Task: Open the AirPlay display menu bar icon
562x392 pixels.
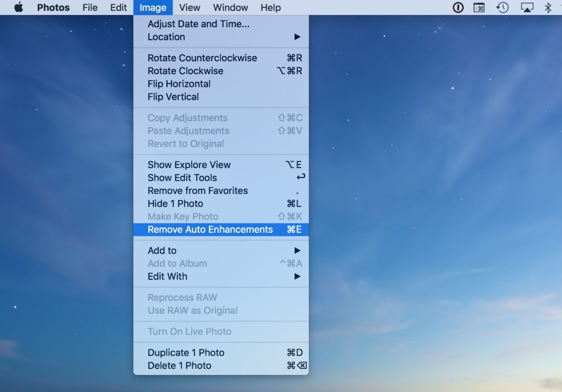Action: coord(527,7)
